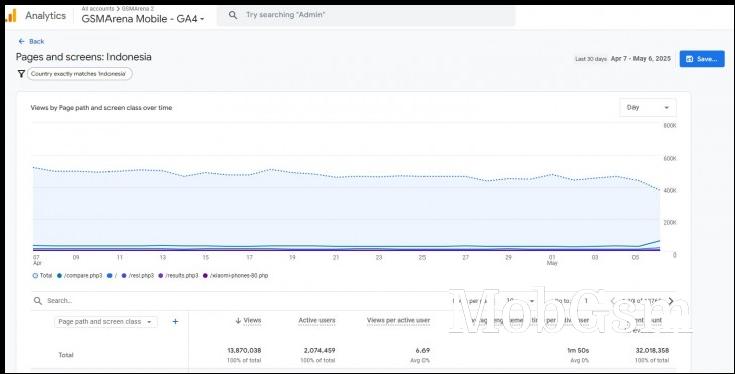Click the back arrow icon
735x374 pixels.
(21, 41)
